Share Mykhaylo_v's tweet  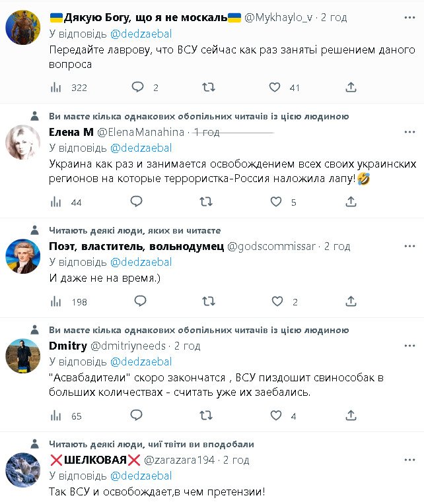pos(351,87)
